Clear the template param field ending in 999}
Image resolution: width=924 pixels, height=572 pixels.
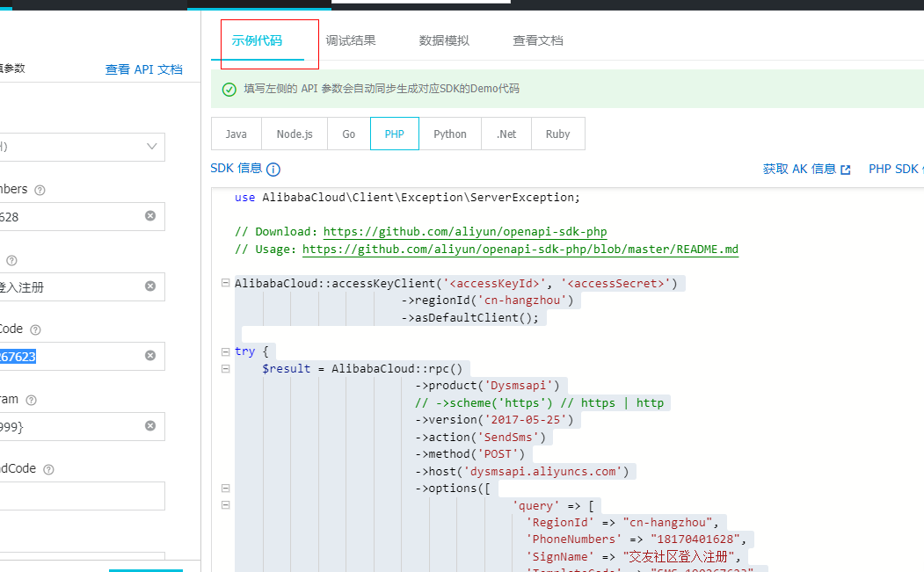pyautogui.click(x=150, y=425)
